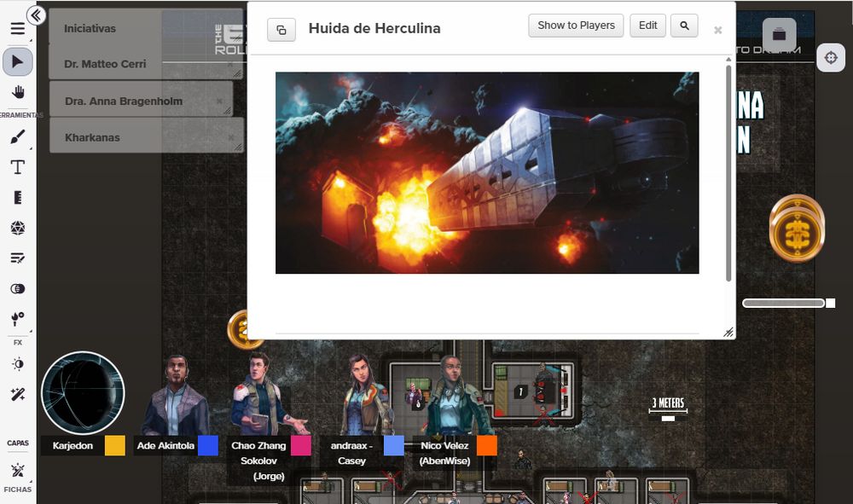The image size is (853, 504).
Task: Select the Nico Velez player portrait
Action: coord(459,395)
